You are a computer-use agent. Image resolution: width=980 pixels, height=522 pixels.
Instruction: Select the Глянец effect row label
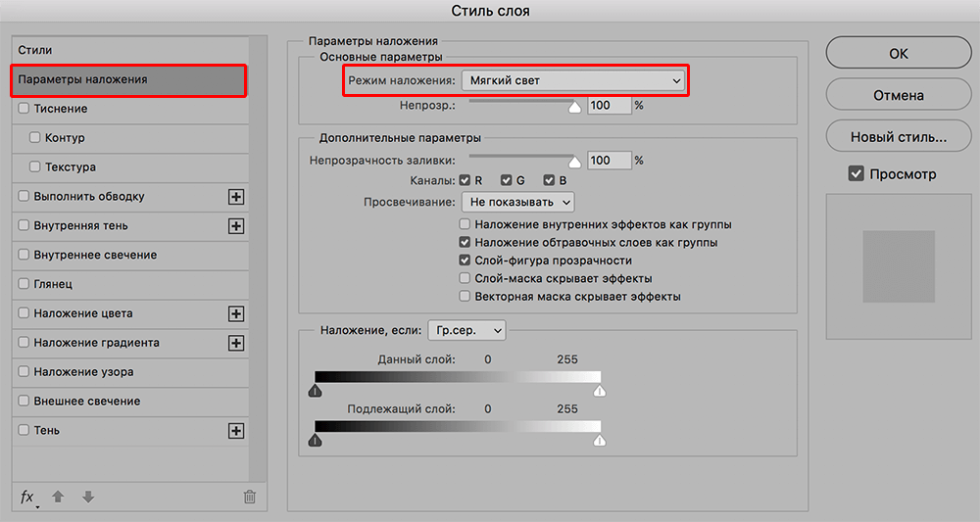point(53,284)
